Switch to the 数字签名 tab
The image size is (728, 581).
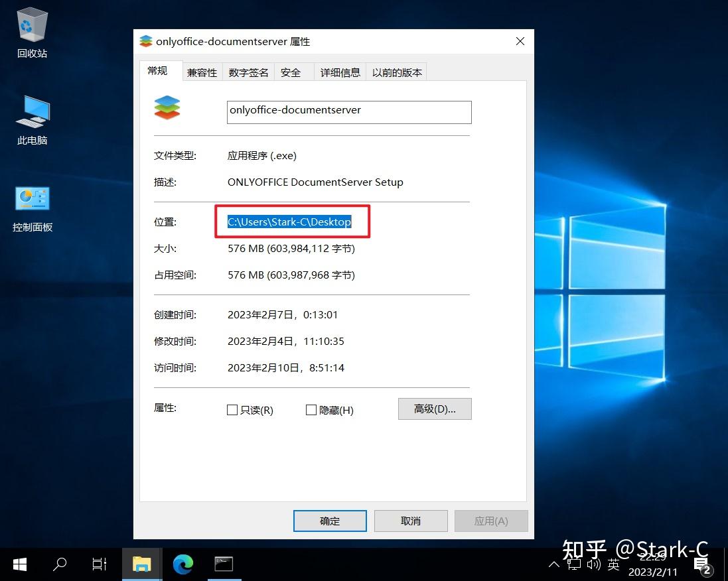248,72
